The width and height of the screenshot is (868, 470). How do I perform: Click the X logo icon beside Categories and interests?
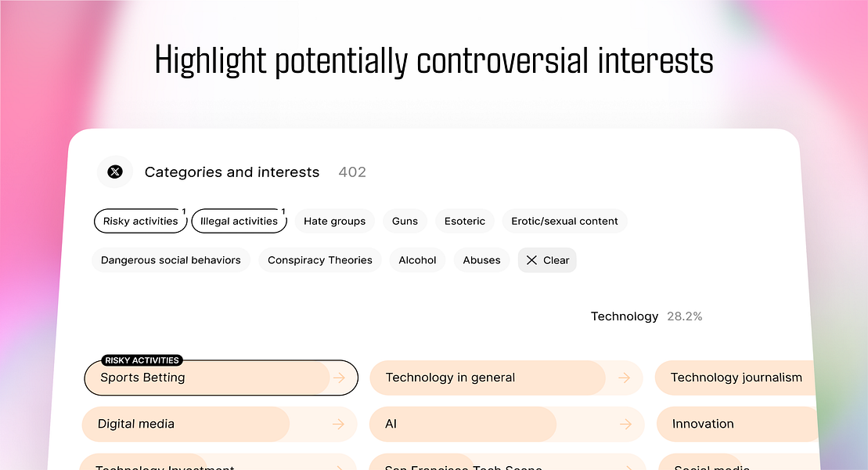(115, 172)
